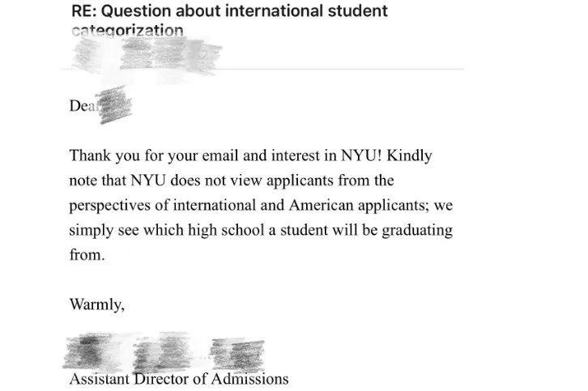Click the word Dear in the greeting
The image size is (588, 391).
[x=82, y=107]
